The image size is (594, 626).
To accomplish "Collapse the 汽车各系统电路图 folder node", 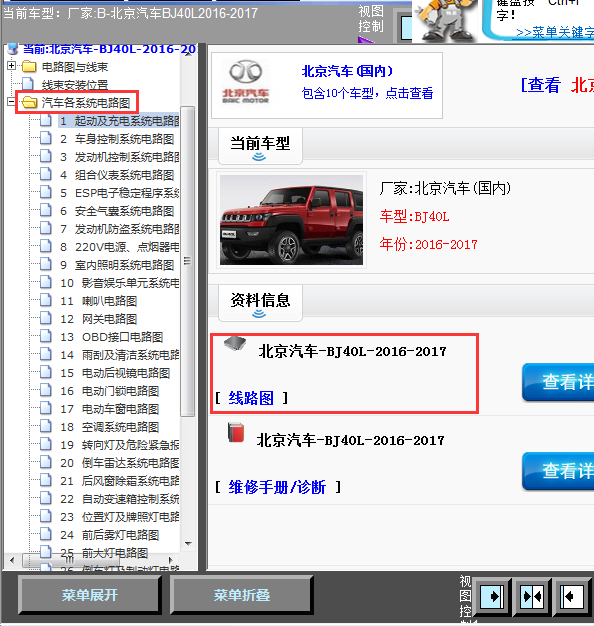I will (x=12, y=102).
